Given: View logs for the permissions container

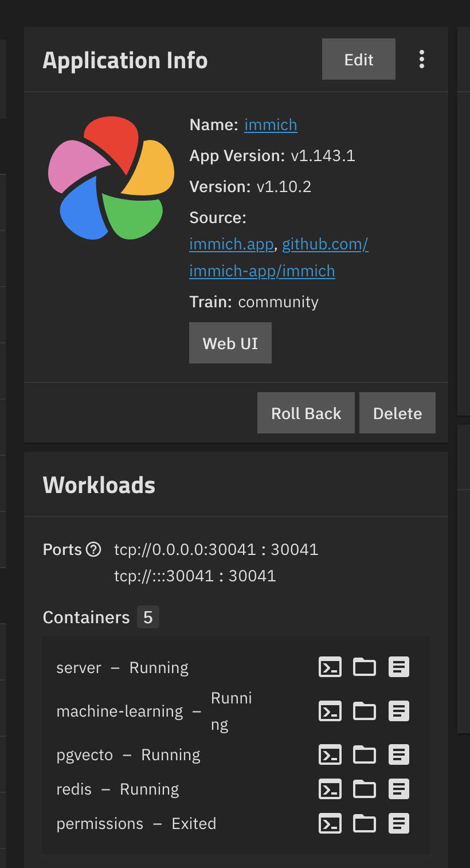Looking at the screenshot, I should click(399, 824).
